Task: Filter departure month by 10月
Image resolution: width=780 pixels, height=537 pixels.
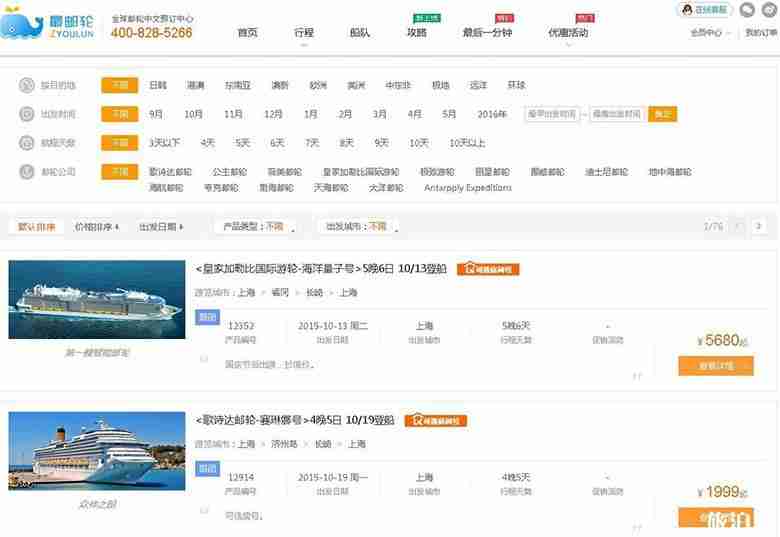Action: (193, 114)
